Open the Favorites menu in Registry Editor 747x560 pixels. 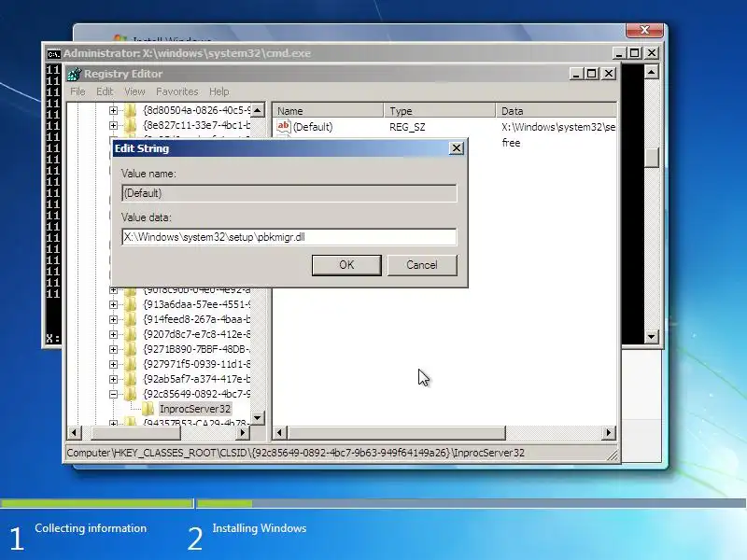click(177, 91)
